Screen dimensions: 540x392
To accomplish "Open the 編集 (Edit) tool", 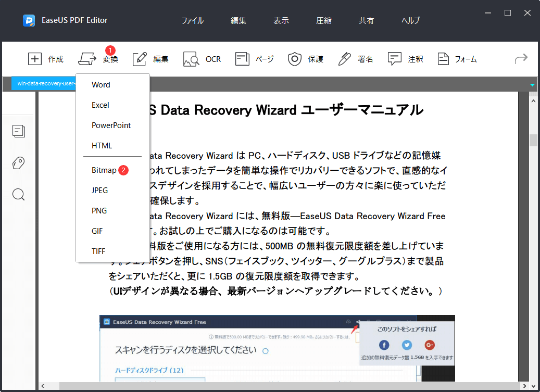I will click(151, 59).
